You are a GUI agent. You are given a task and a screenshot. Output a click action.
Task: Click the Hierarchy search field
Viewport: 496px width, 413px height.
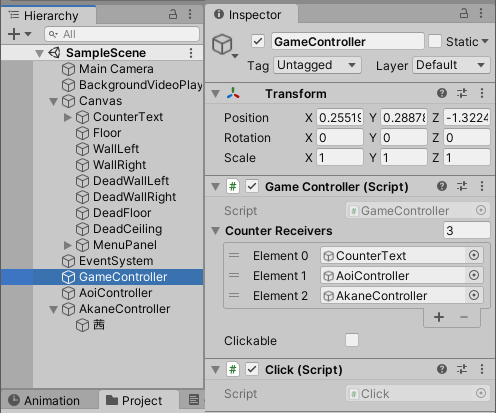point(122,34)
